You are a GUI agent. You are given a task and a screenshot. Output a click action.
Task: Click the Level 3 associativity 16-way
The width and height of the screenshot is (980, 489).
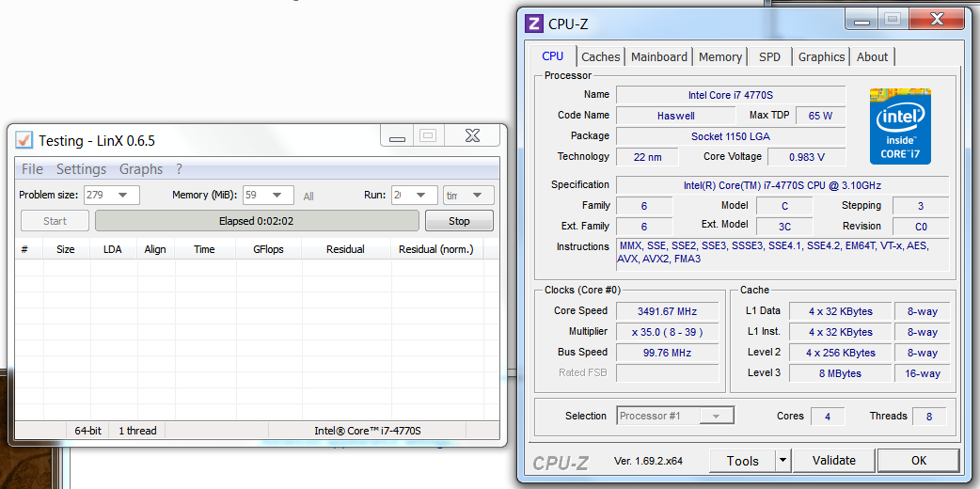[922, 373]
